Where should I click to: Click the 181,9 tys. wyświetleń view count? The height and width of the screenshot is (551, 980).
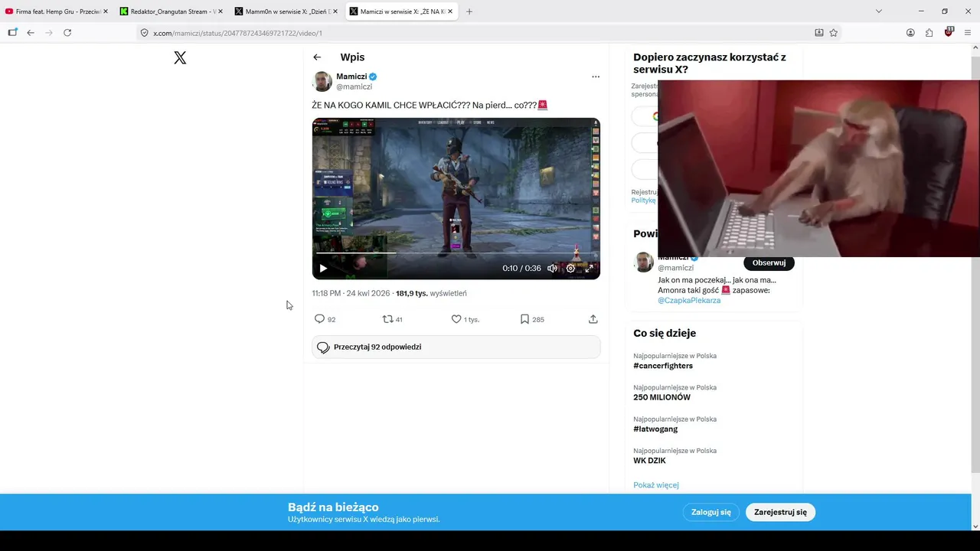(x=431, y=293)
